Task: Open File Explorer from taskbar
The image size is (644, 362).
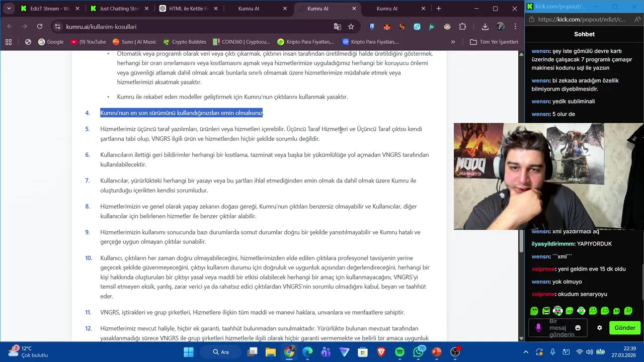Action: pos(271,352)
